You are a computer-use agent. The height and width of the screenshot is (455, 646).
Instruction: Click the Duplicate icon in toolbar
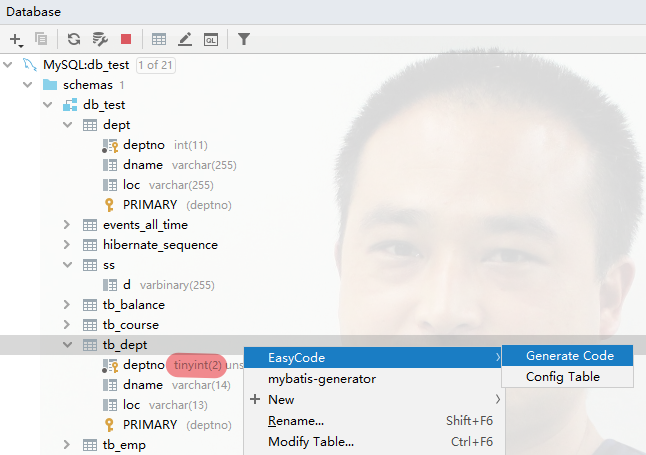click(x=41, y=39)
